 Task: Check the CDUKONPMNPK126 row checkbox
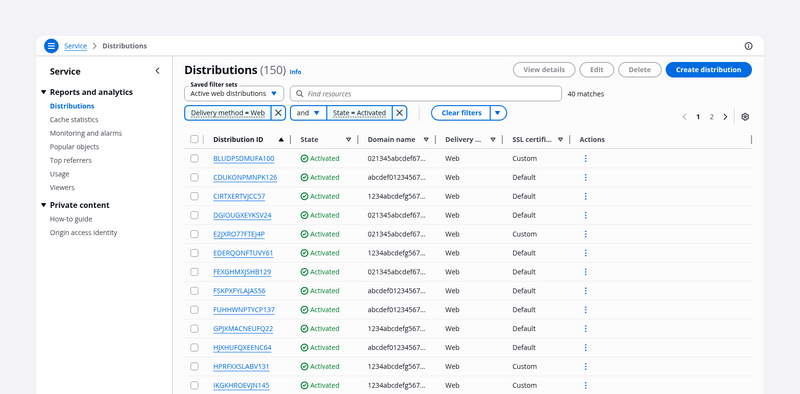194,178
